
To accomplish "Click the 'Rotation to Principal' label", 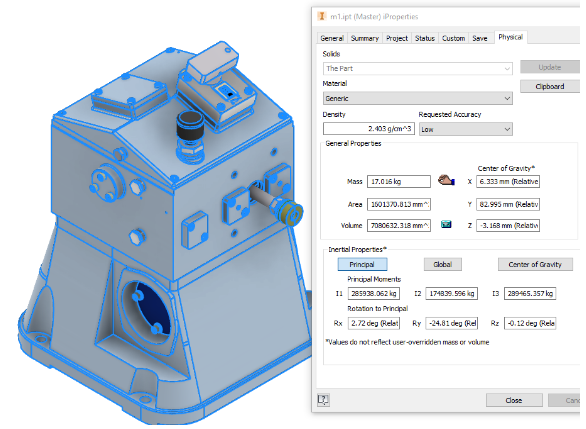I will (x=377, y=308).
